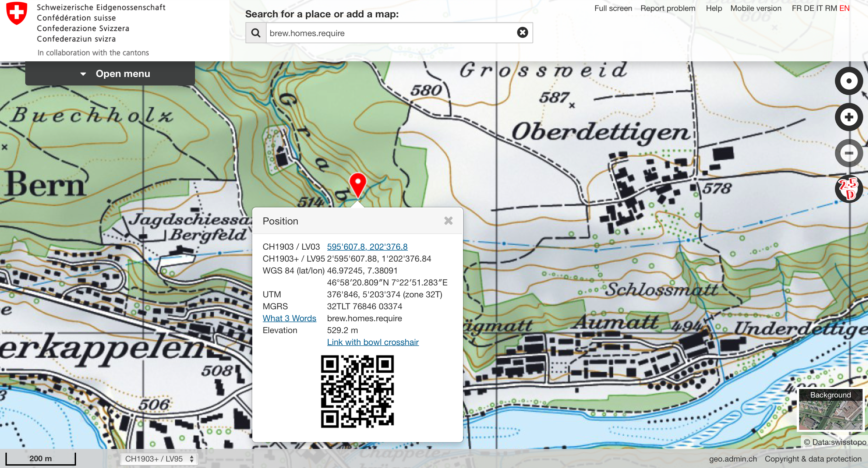The width and height of the screenshot is (868, 468).
Task: Activate geolocation button
Action: [x=849, y=81]
